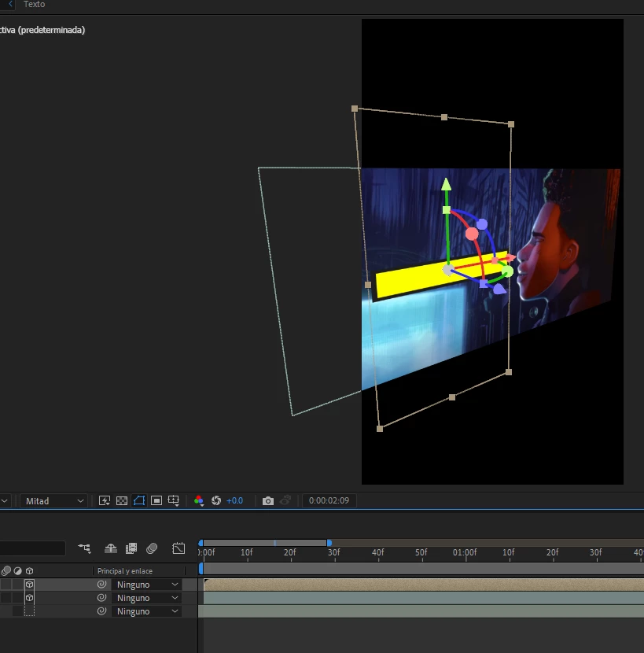644x653 pixels.
Task: Click the pick whip on second layer row
Action: pyautogui.click(x=101, y=598)
